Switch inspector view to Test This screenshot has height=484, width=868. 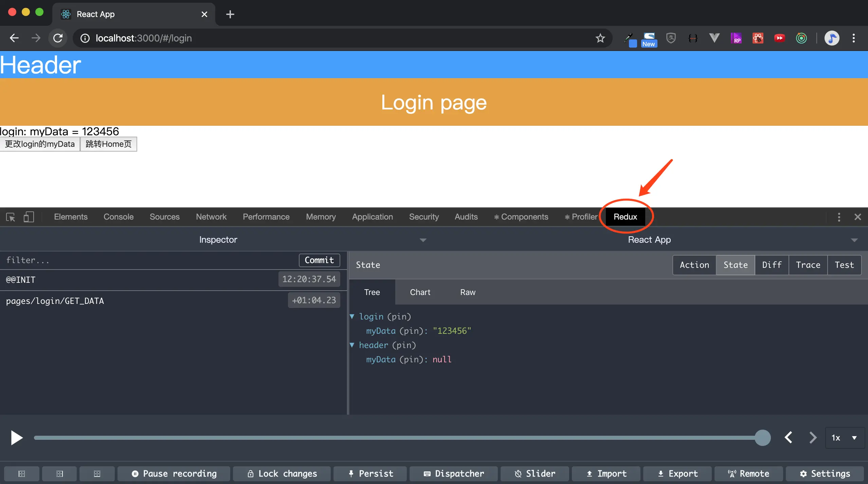tap(844, 265)
